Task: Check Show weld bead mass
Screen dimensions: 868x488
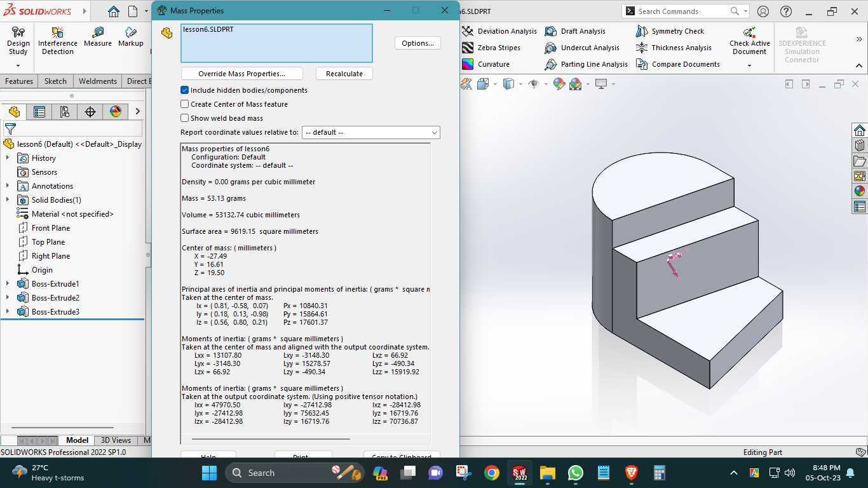Action: point(185,118)
